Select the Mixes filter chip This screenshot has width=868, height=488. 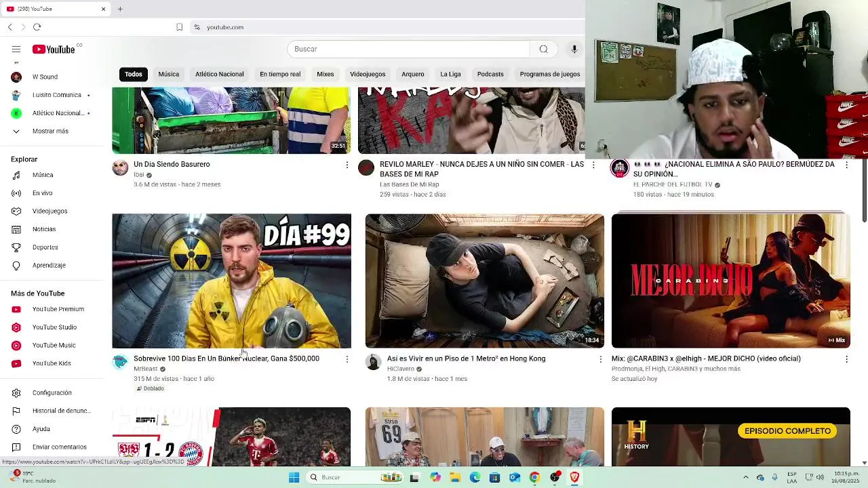pos(325,74)
